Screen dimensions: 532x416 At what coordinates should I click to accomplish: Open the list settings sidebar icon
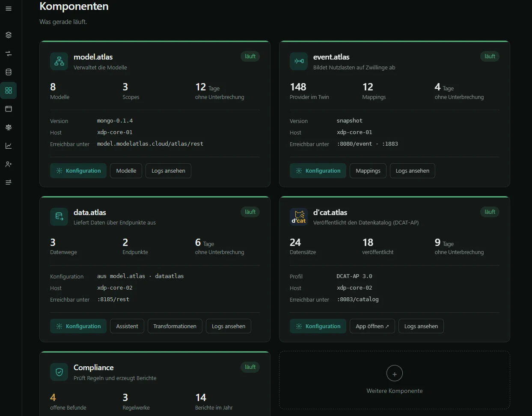[9, 183]
